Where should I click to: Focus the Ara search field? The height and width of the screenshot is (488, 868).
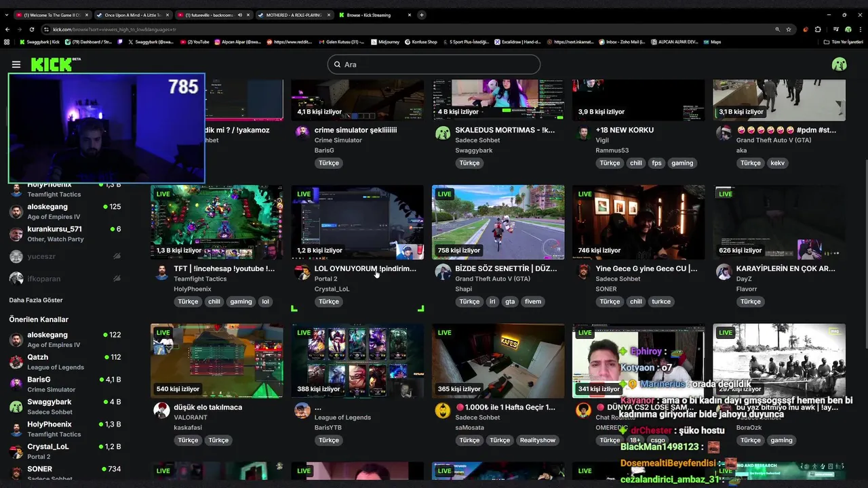click(434, 64)
